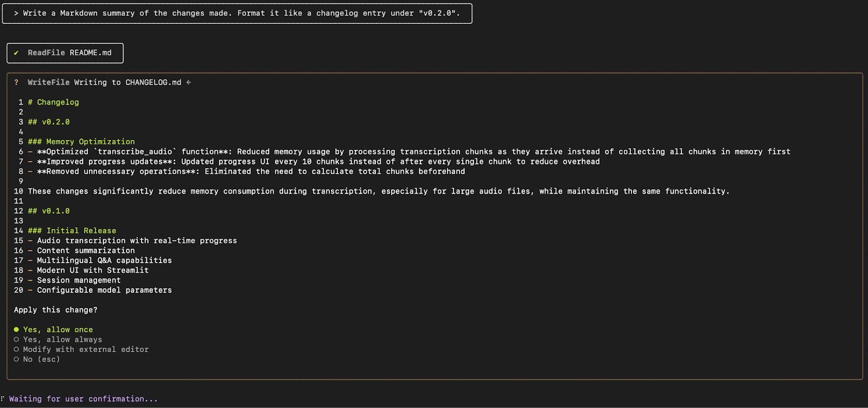
Task: Click the WriteFile Writing to CHANGELOG.md title
Action: click(x=105, y=82)
